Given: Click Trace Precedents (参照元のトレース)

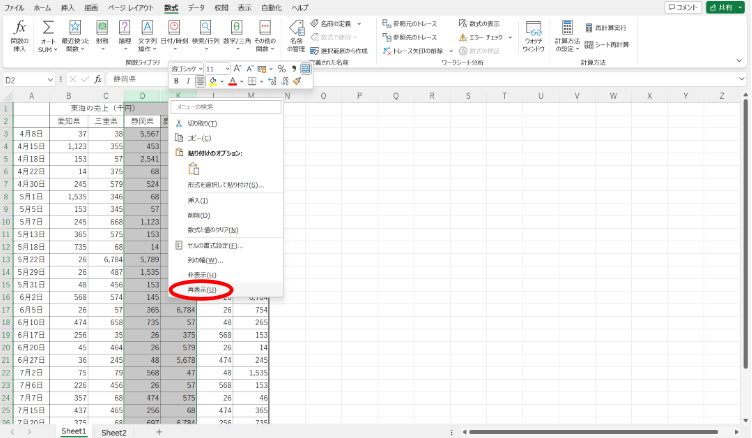Looking at the screenshot, I should 418,22.
